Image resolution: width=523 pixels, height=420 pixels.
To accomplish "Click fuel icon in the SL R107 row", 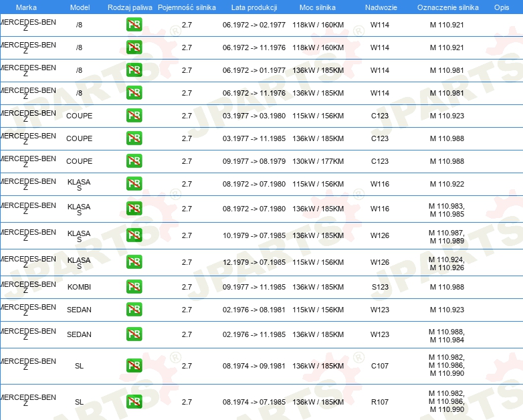I will pos(134,402).
